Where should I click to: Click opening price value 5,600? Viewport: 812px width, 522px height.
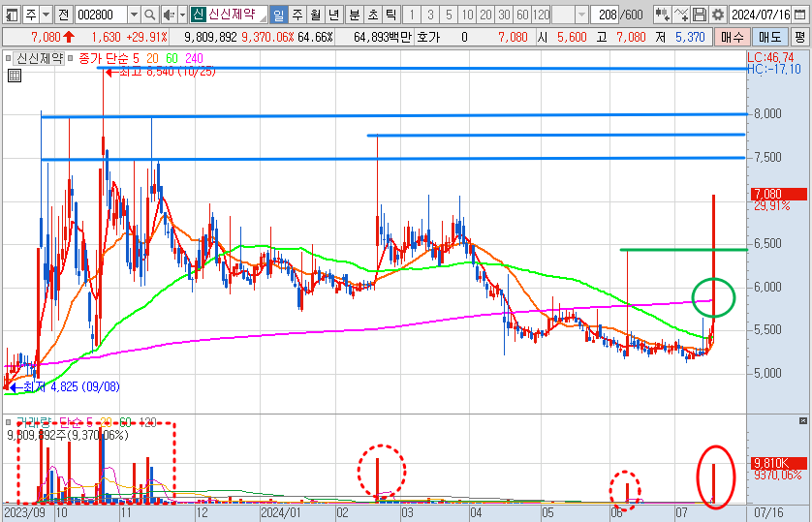point(572,37)
